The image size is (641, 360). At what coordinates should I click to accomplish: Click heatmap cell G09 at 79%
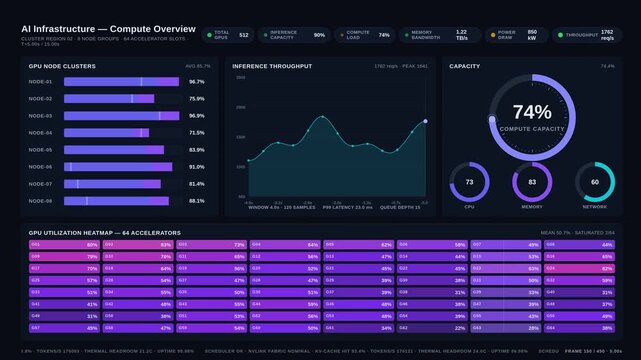pyautogui.click(x=64, y=257)
